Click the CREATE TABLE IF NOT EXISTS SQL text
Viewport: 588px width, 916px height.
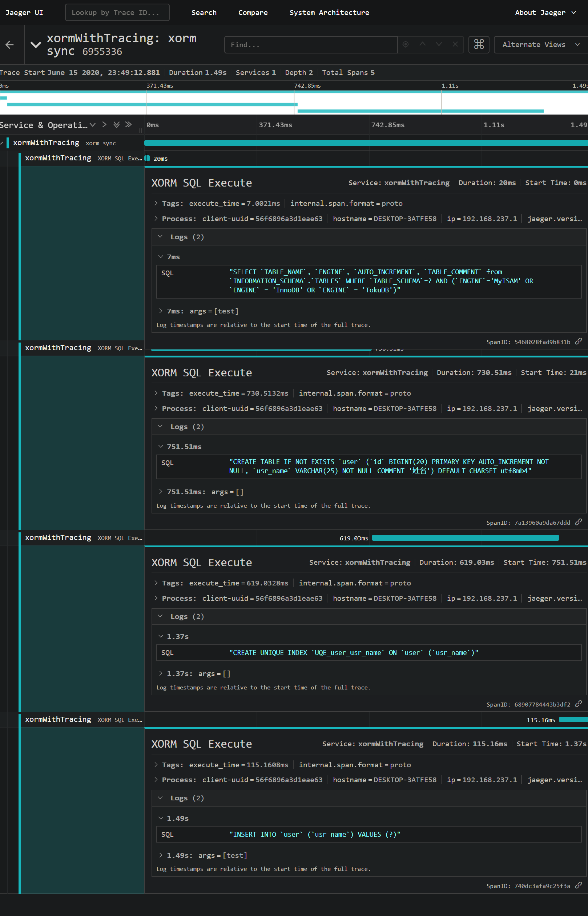pyautogui.click(x=389, y=467)
